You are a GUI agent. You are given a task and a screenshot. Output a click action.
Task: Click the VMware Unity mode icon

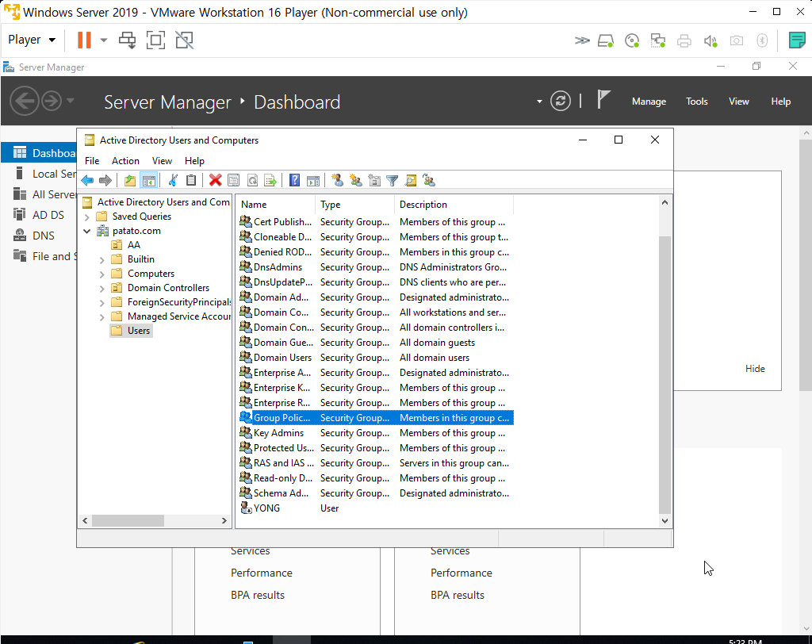184,40
